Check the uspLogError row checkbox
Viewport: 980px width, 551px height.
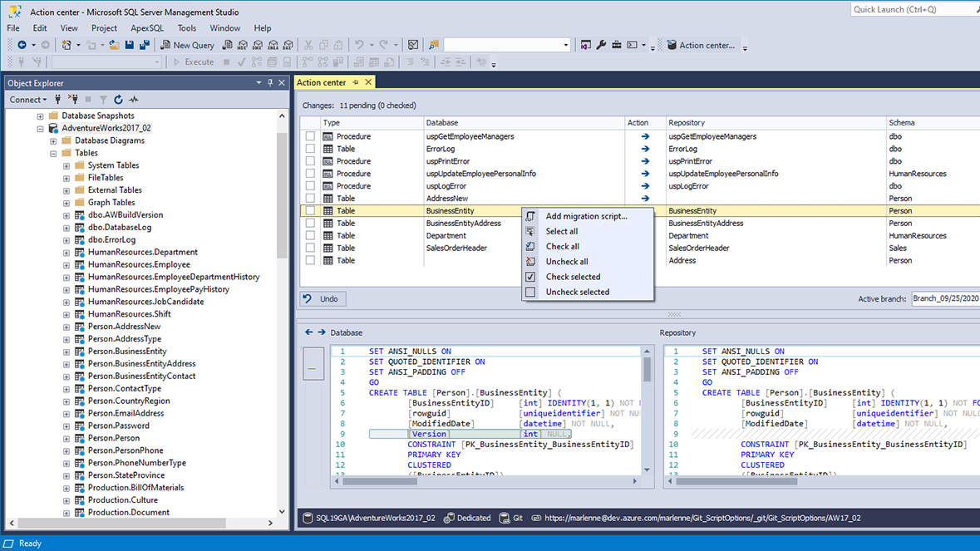310,185
